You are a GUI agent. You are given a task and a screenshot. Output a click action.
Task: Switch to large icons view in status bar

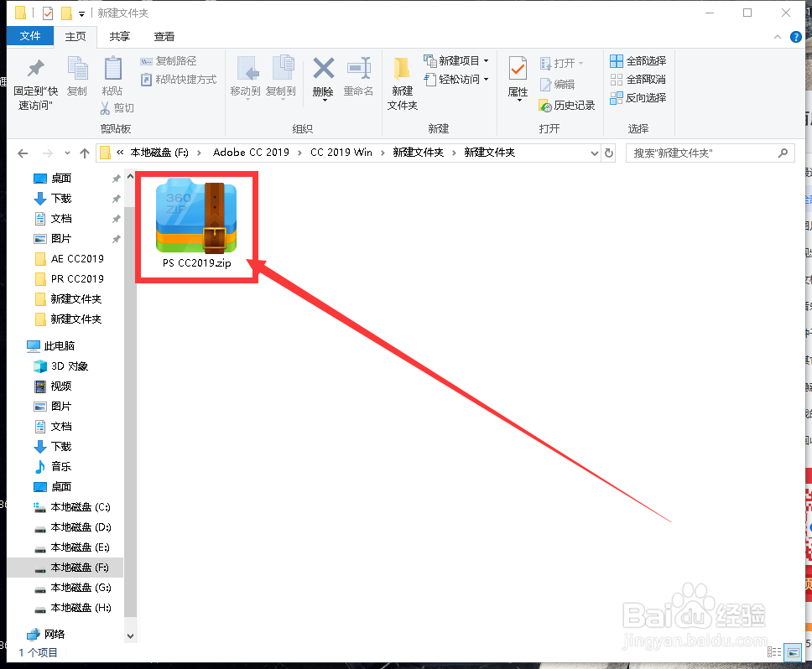pos(793,652)
